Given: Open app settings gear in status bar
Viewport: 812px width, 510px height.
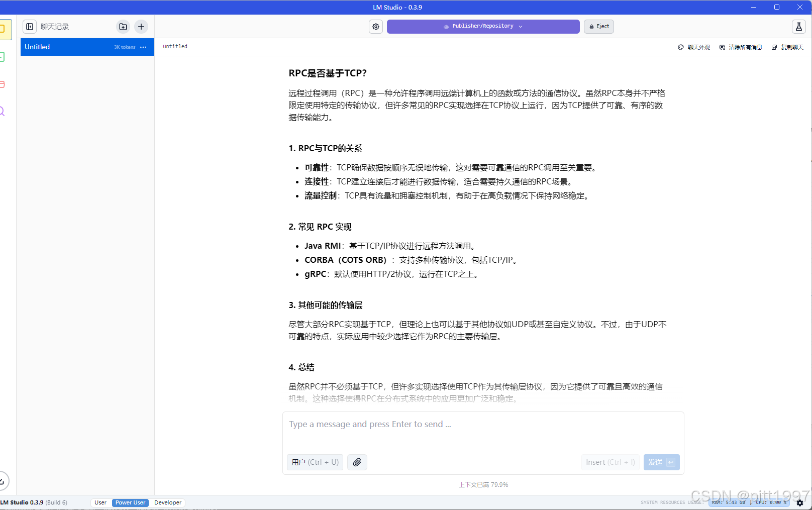Looking at the screenshot, I should coord(800,502).
